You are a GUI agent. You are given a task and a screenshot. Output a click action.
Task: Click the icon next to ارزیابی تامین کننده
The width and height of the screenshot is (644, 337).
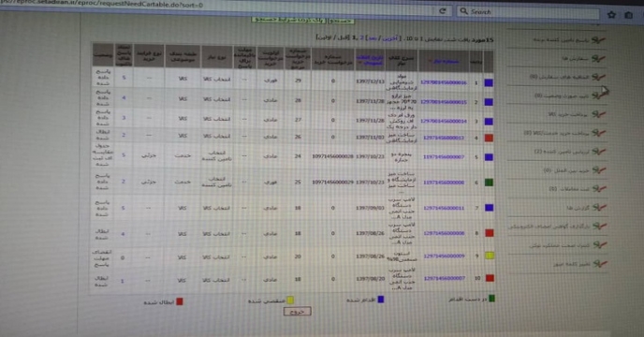(599, 152)
